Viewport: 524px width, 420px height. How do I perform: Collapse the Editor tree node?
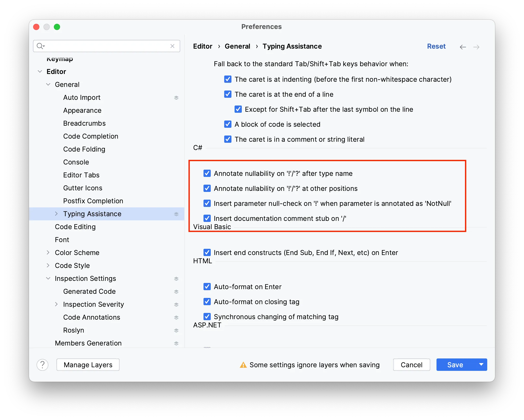(40, 71)
